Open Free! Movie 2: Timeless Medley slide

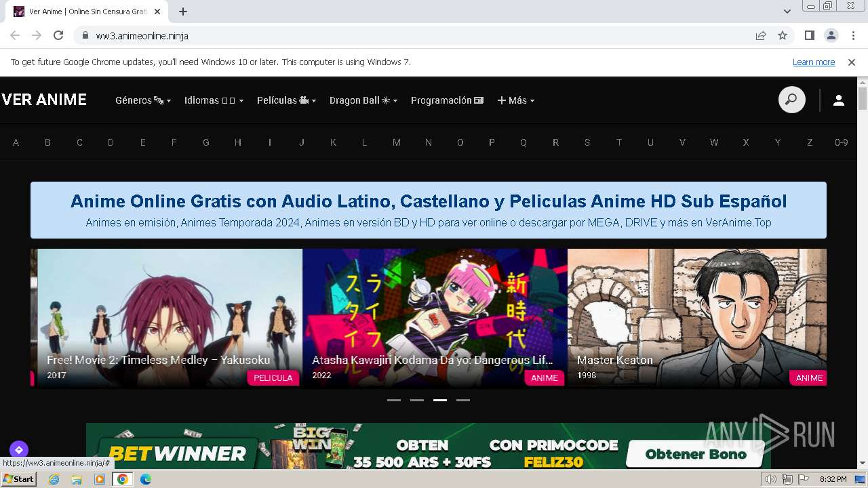170,318
